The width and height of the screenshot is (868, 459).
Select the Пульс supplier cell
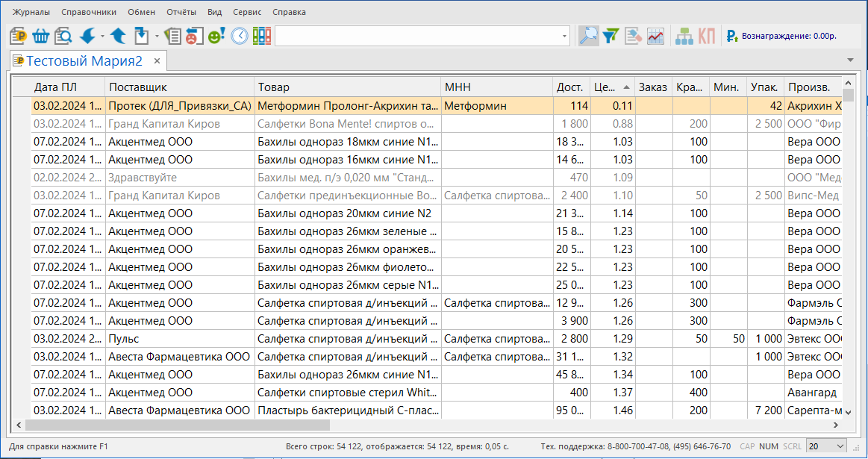coord(180,339)
